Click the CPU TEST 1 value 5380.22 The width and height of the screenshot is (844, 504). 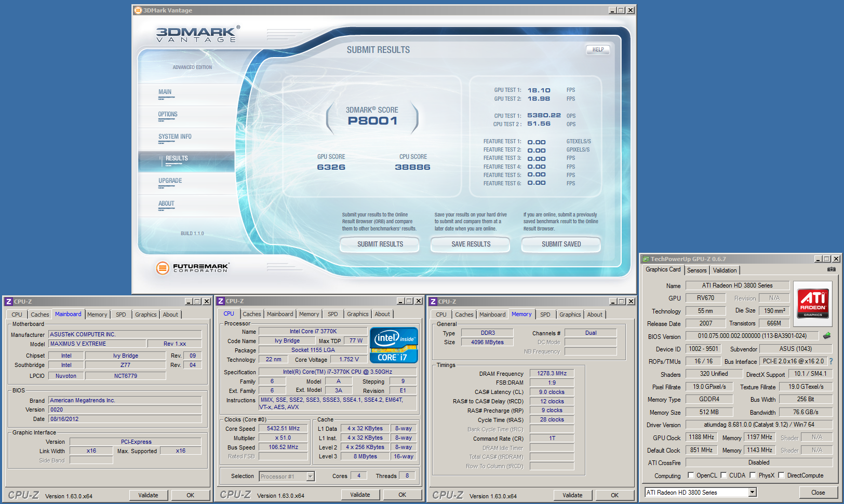coord(544,115)
